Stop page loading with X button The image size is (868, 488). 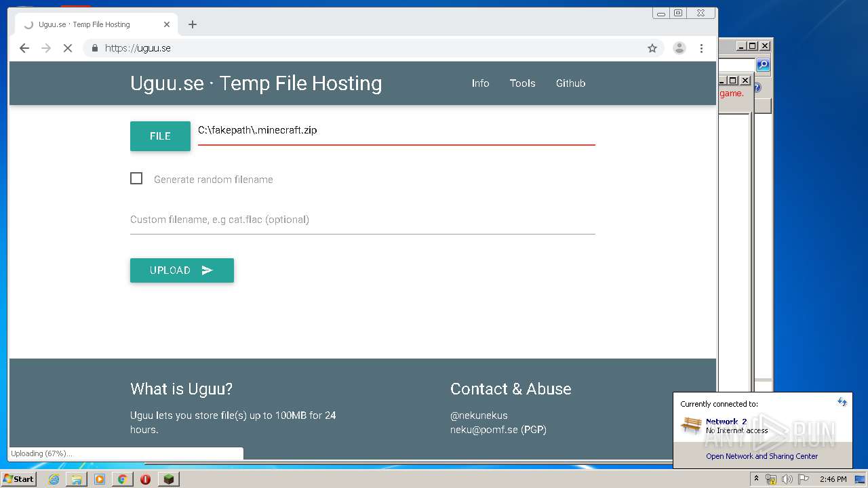click(68, 48)
